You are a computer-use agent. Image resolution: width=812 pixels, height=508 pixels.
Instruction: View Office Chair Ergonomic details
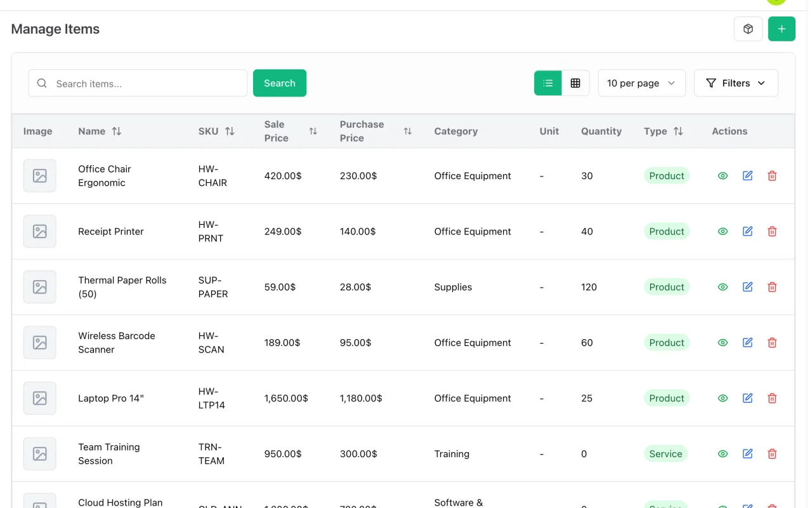pos(723,176)
